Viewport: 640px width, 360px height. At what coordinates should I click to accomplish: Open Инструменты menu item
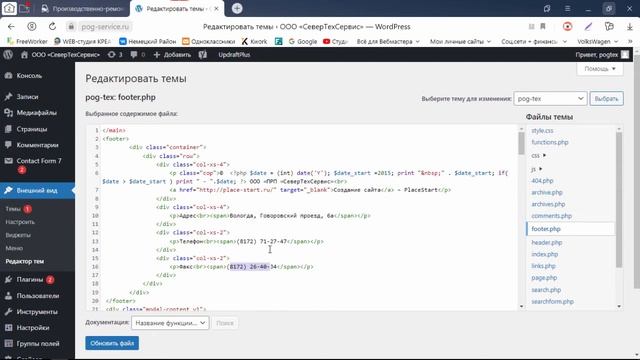coord(37,311)
